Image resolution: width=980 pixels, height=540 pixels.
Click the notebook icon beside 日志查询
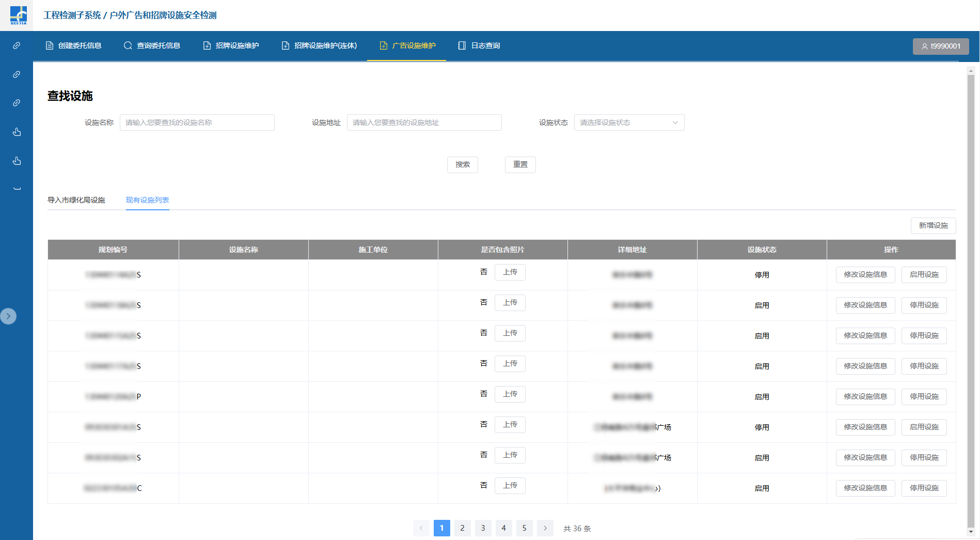[x=462, y=45]
